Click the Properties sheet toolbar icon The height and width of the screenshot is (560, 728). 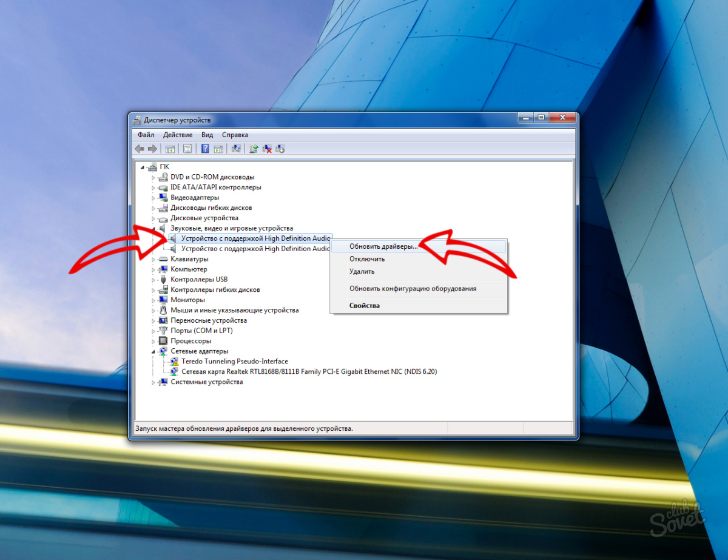187,149
